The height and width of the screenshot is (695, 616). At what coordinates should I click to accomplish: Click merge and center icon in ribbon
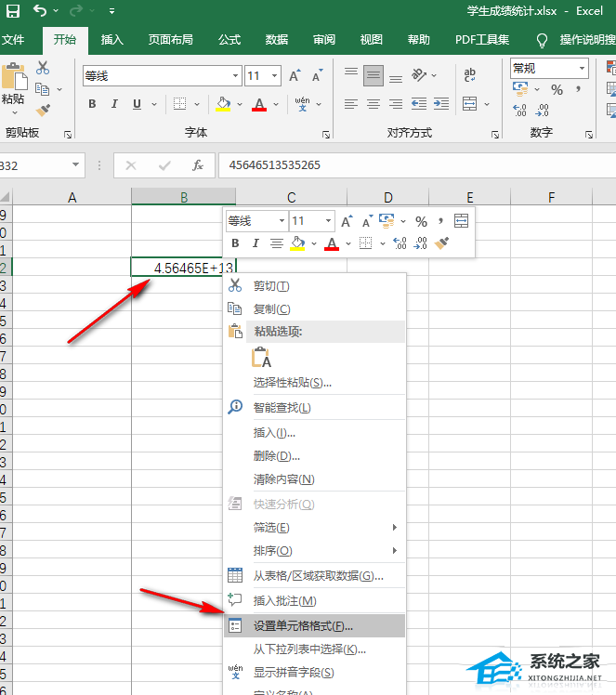click(469, 104)
